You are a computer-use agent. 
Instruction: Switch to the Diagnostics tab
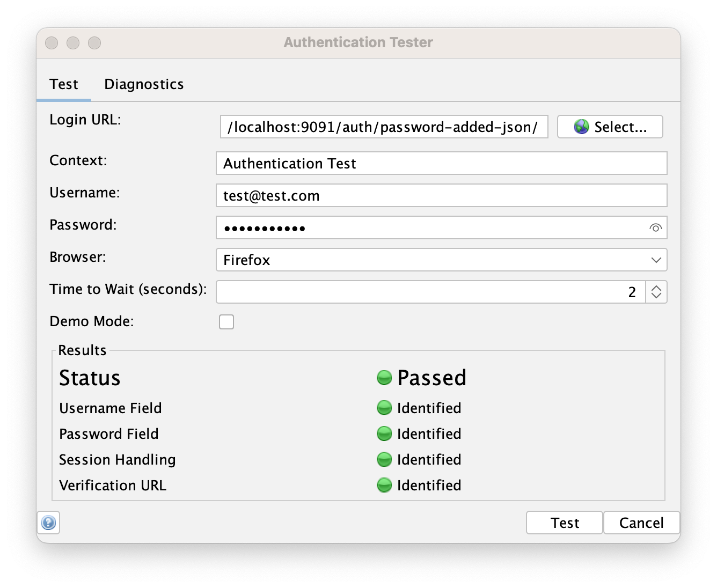pos(144,84)
